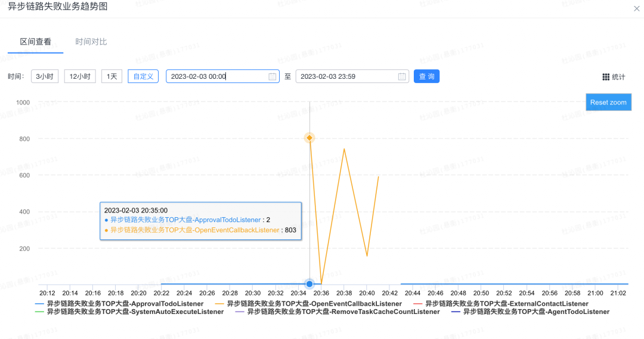
Task: Open calendar picker for end date field
Action: point(402,76)
